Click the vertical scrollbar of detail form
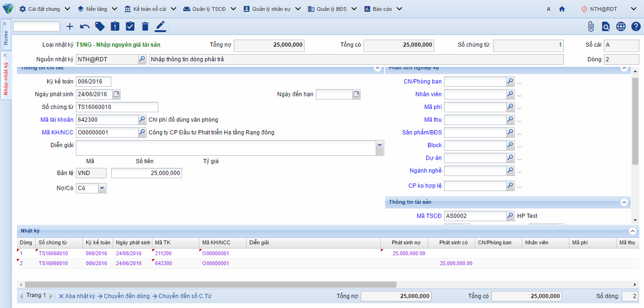Screen dimensions: 644x308 coord(635,121)
